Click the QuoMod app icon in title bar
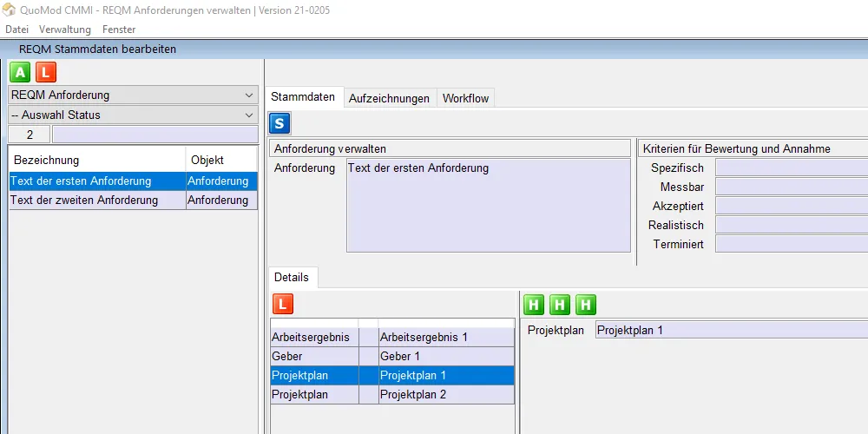This screenshot has height=434, width=868. (10, 10)
